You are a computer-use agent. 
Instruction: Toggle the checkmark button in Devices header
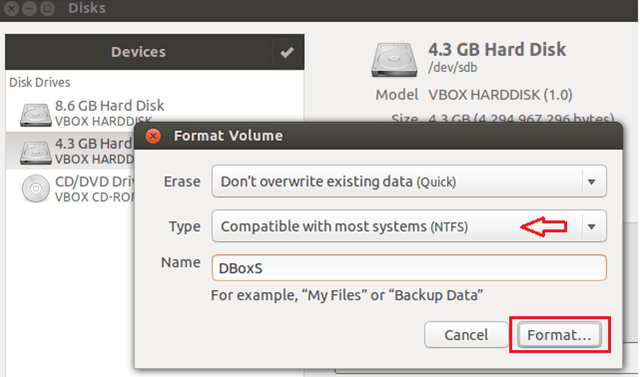pos(287,52)
